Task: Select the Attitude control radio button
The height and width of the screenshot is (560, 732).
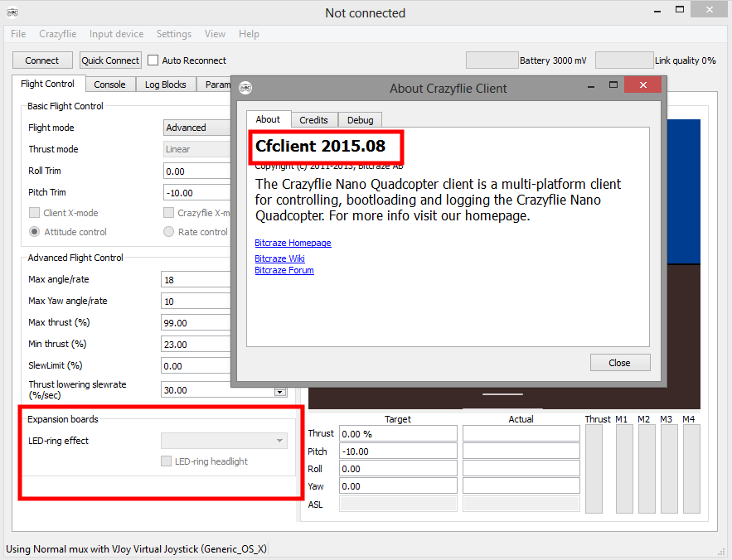Action: point(35,232)
